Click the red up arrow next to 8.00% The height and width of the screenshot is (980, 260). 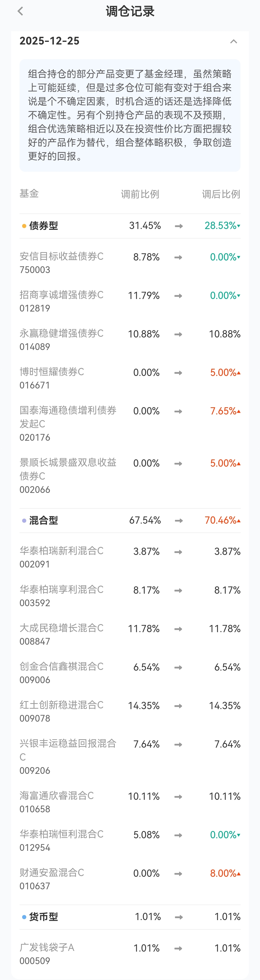coord(239,874)
